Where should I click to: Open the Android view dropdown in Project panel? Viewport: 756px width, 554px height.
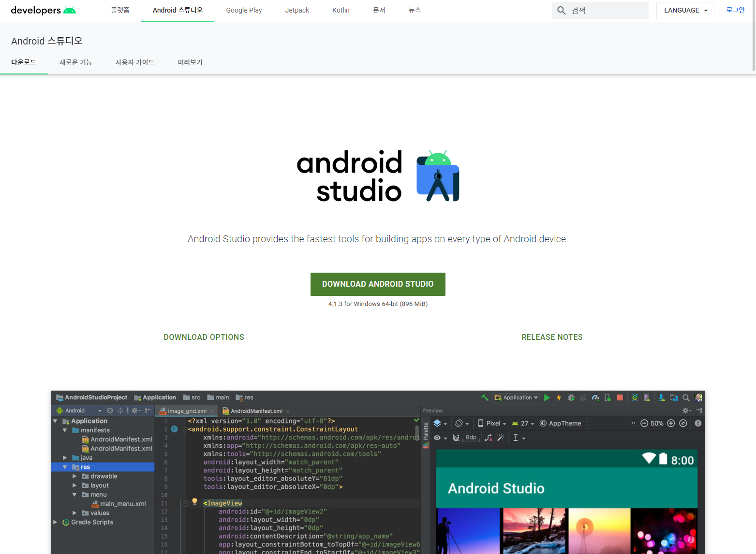coord(79,410)
